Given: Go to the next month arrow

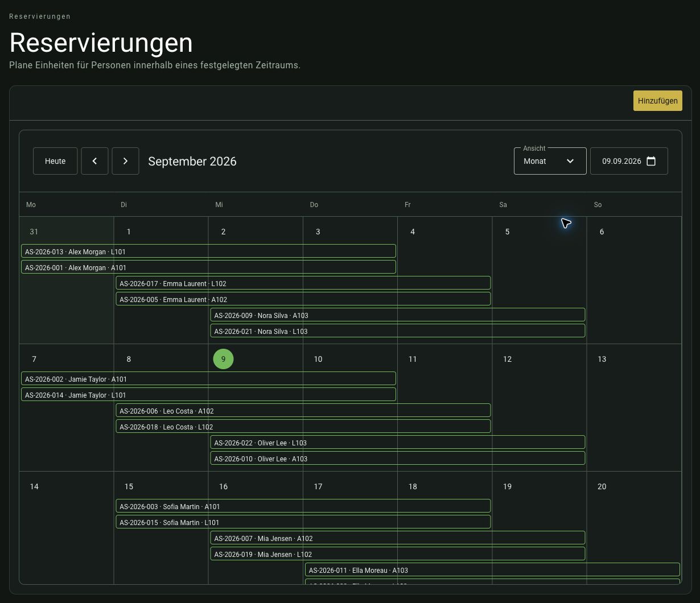Looking at the screenshot, I should coord(126,161).
